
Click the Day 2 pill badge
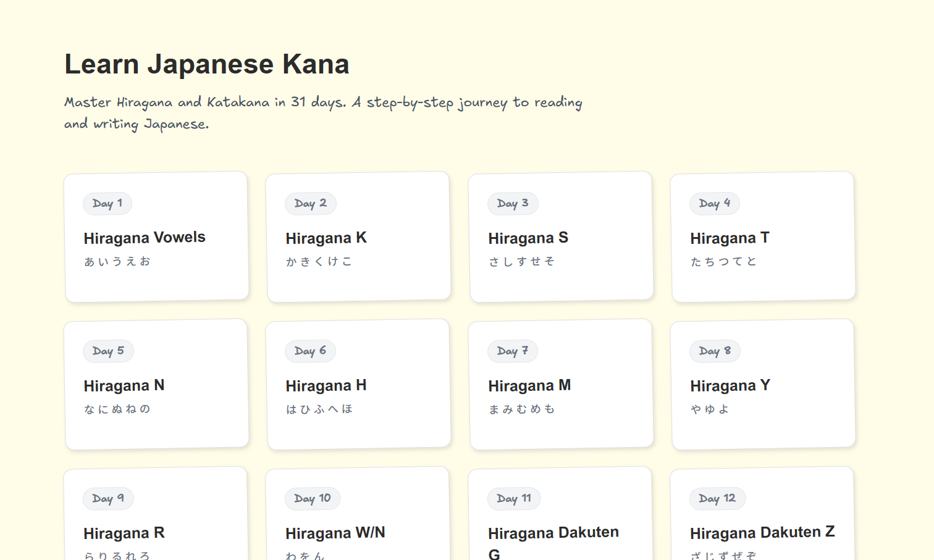[x=311, y=203]
